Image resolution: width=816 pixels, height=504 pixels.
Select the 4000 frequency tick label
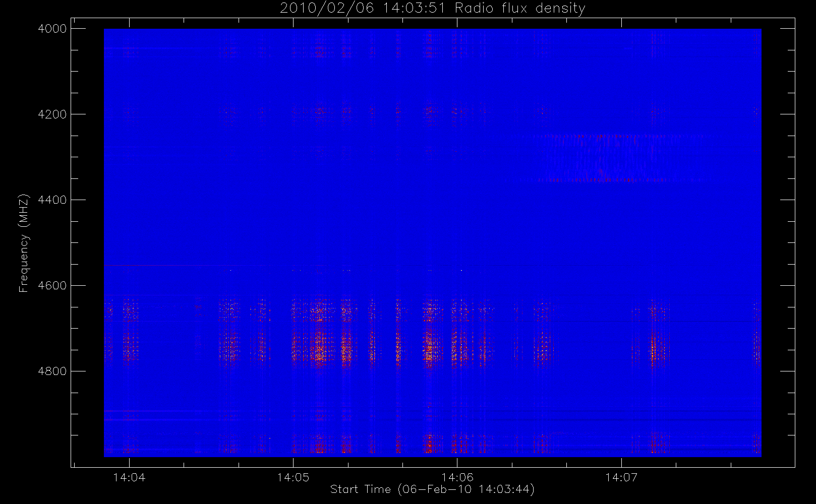pyautogui.click(x=52, y=29)
